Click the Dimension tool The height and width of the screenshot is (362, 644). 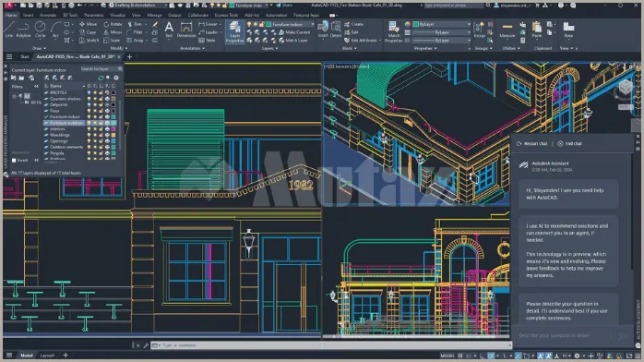[x=186, y=30]
